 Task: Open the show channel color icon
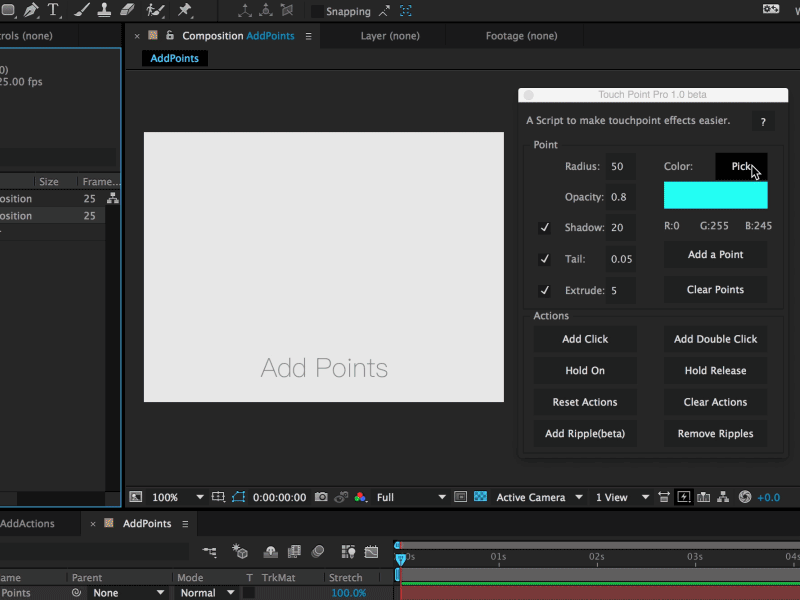pos(360,497)
